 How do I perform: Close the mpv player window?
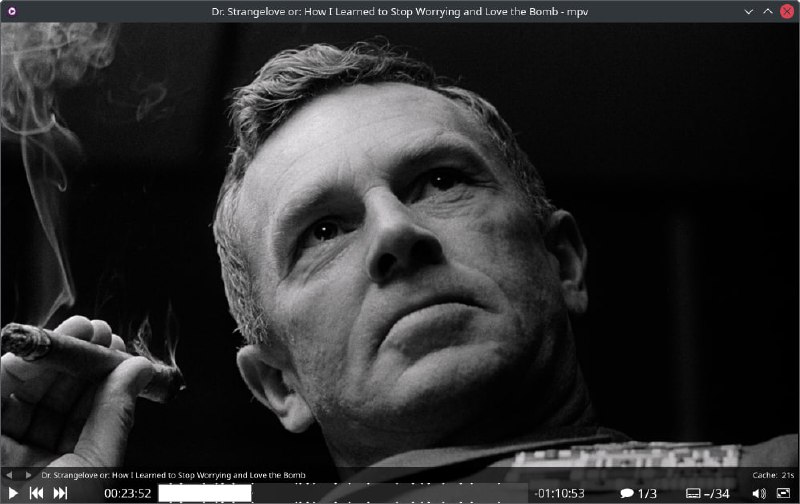coord(787,11)
